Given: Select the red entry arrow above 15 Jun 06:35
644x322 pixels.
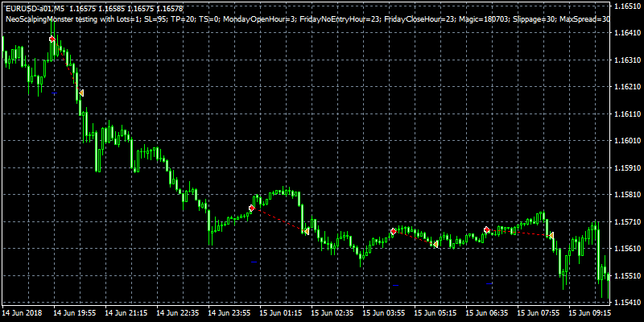Looking at the screenshot, I should [x=487, y=229].
